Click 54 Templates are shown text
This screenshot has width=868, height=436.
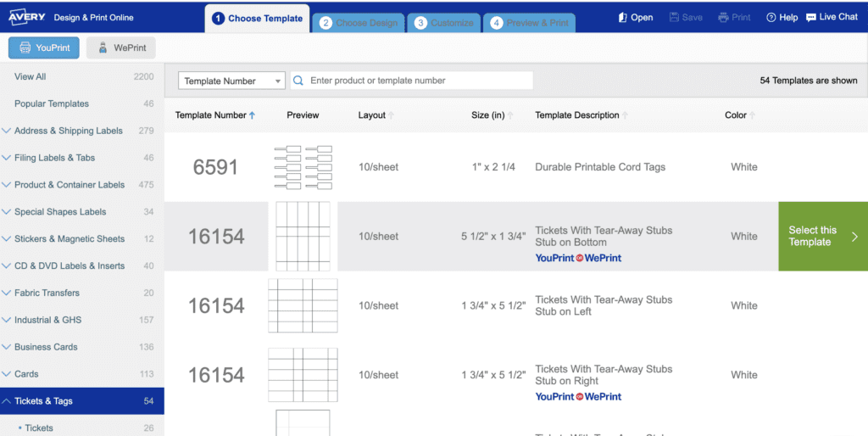tap(808, 81)
